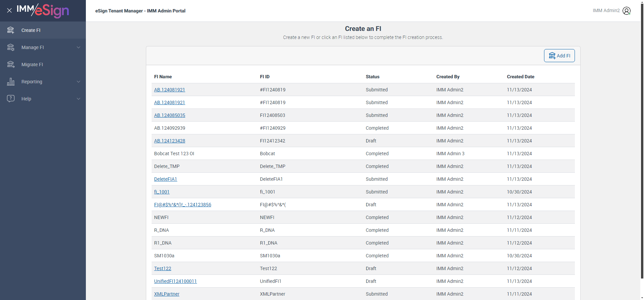Expand the Reporting submenu chevron
The width and height of the screenshot is (644, 300).
[x=78, y=82]
